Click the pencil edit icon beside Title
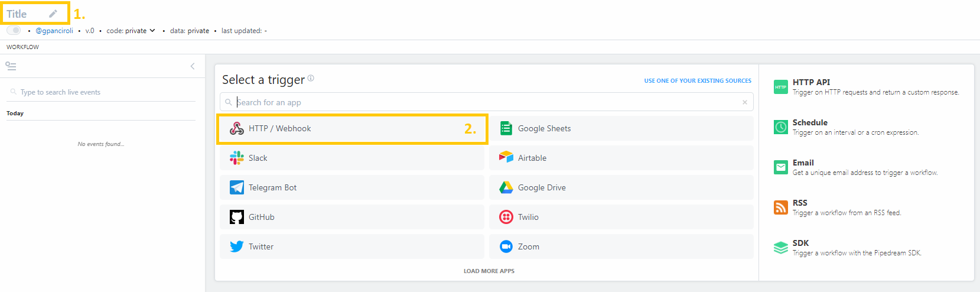This screenshot has height=292, width=980. (x=53, y=14)
